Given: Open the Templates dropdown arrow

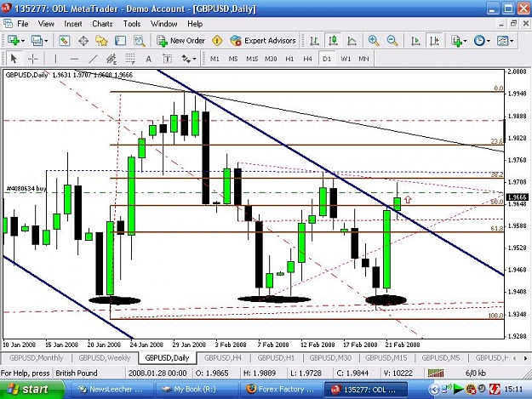Looking at the screenshot, I should tap(512, 41).
